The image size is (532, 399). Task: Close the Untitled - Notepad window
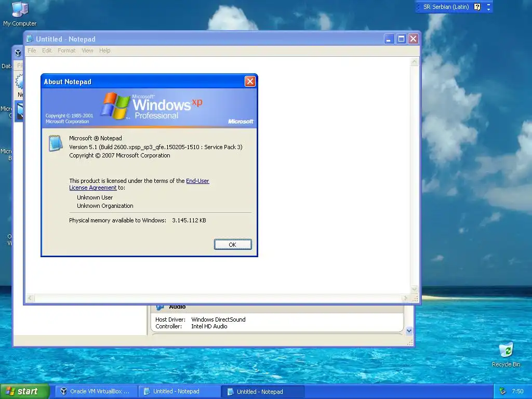(x=413, y=39)
